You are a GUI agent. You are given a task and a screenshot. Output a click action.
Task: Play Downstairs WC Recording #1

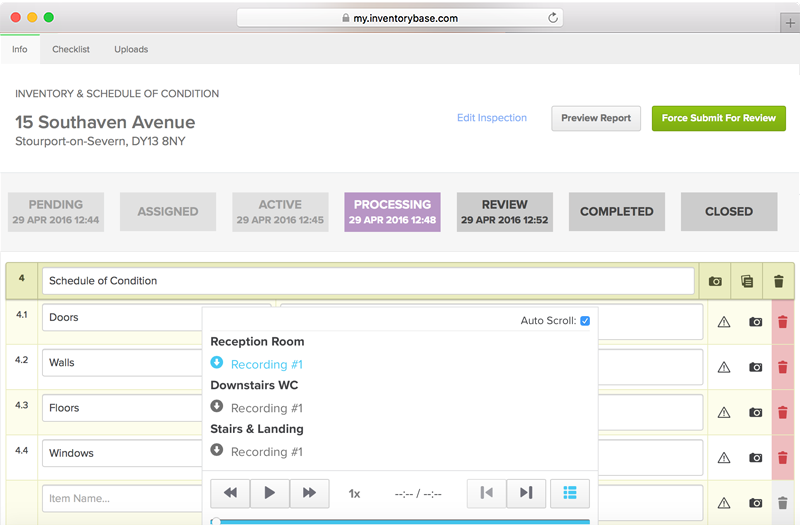point(267,409)
